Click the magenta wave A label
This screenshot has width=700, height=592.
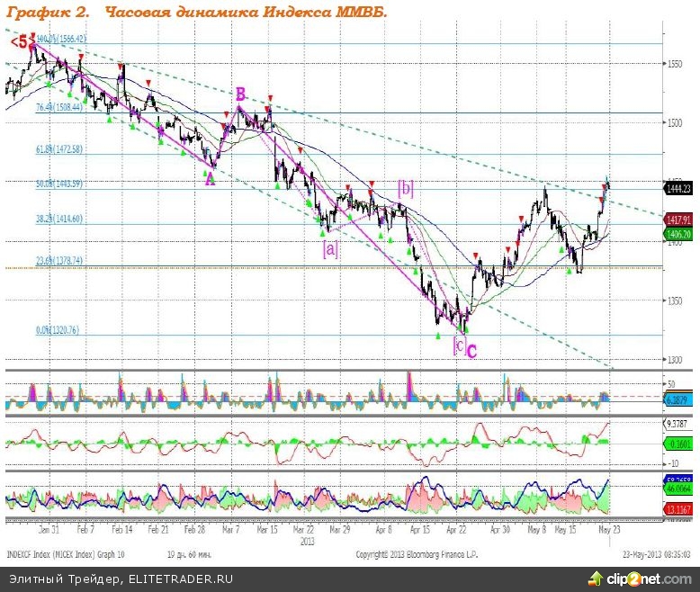[x=210, y=179]
